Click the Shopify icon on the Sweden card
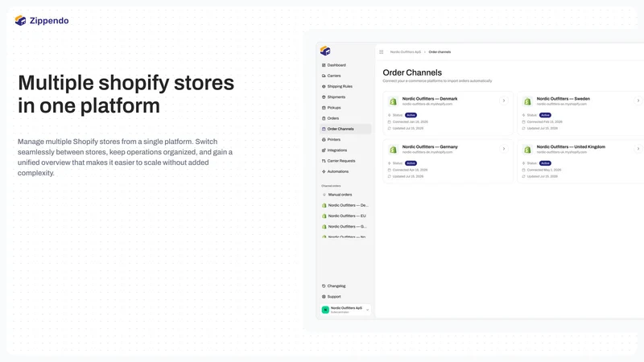The width and height of the screenshot is (644, 362). tap(527, 101)
